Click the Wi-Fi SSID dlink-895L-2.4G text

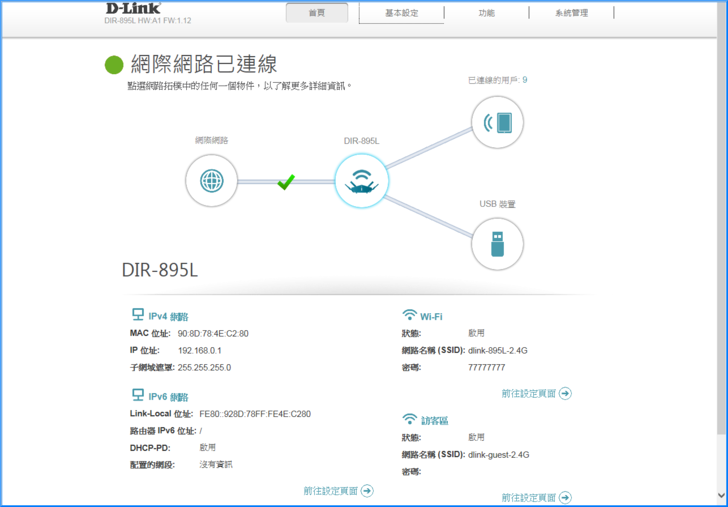(x=498, y=350)
